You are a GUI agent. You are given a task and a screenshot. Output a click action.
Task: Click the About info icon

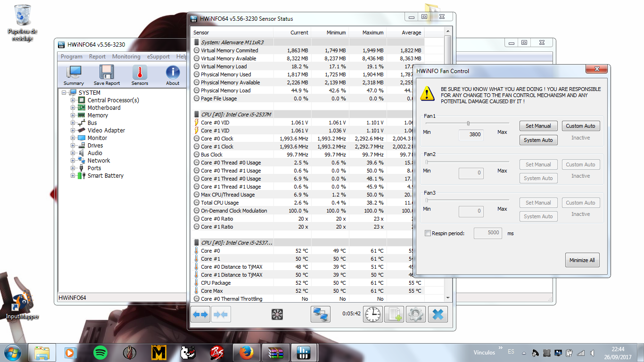pyautogui.click(x=173, y=75)
